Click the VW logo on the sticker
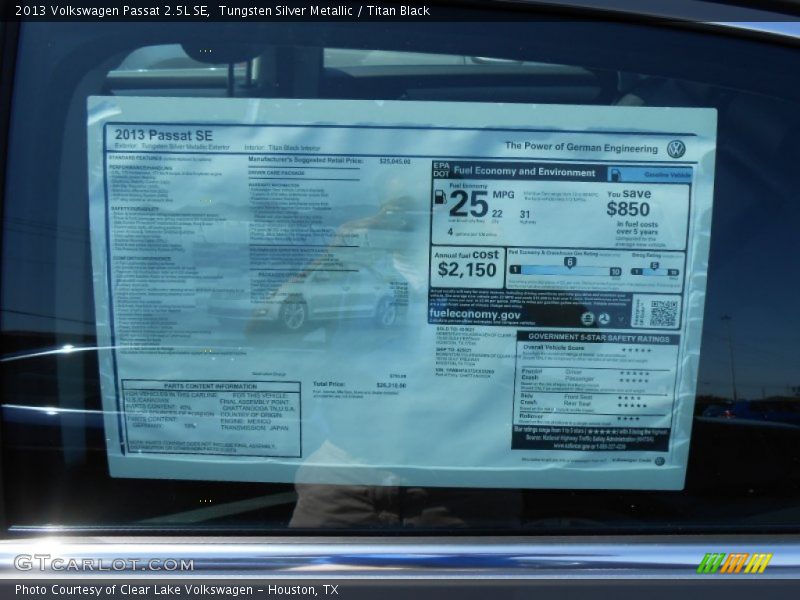Screen dimensions: 800x600 676,149
